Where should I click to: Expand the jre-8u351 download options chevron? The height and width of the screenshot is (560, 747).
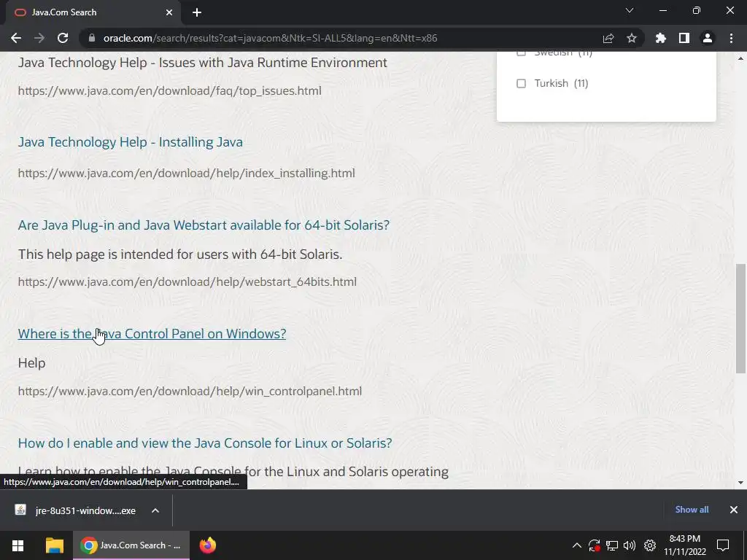coord(155,510)
